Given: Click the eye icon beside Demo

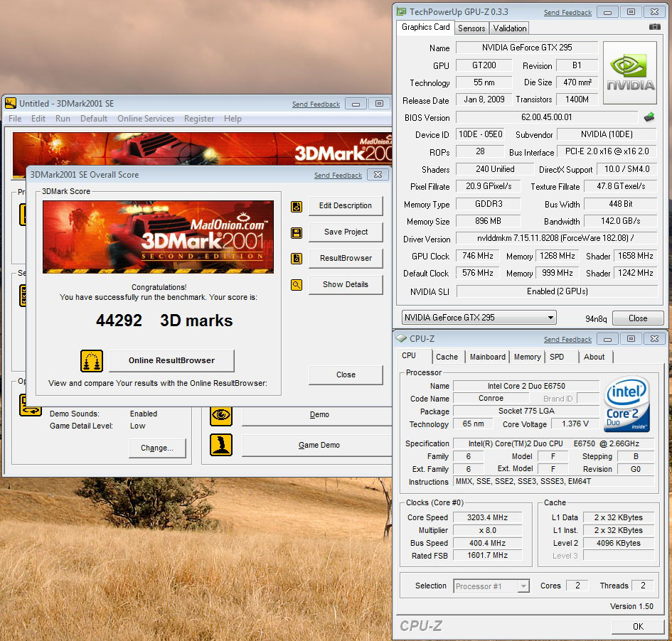Looking at the screenshot, I should [221, 415].
